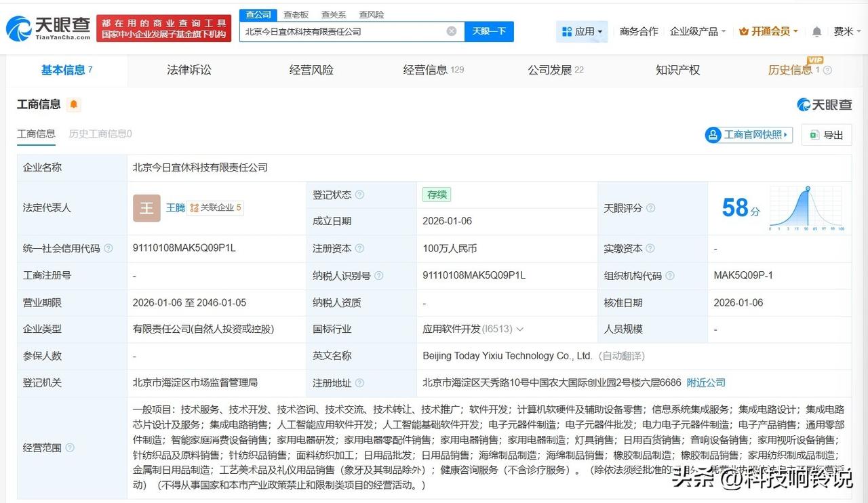Click the 王 avatar of the legal representative
868x503 pixels.
tap(146, 208)
